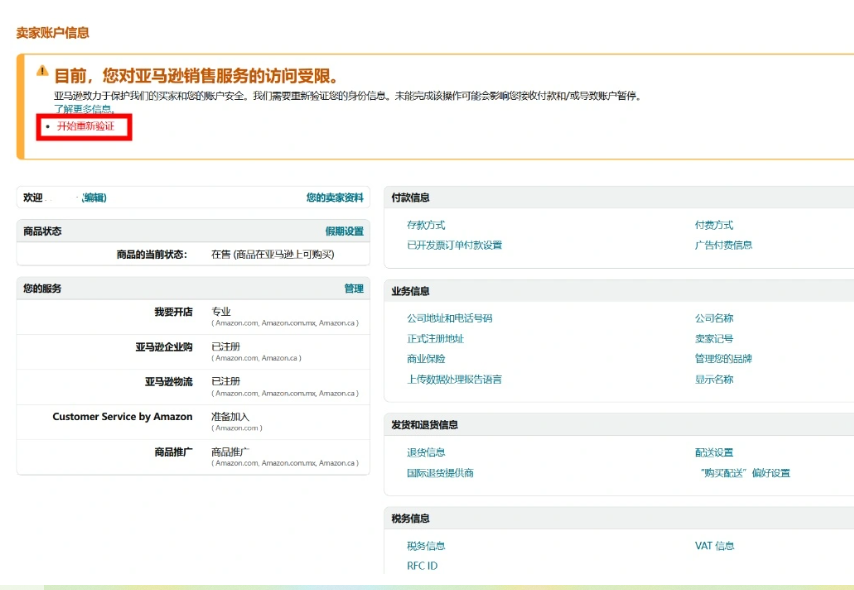Click 已开发票订单付款设置 link
The height and width of the screenshot is (590, 854).
coord(454,245)
